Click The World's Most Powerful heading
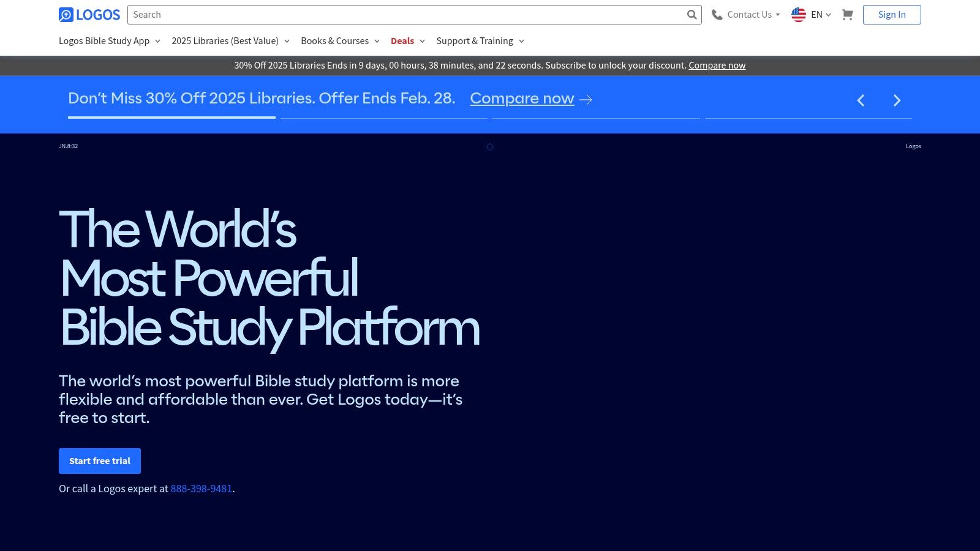 269,279
